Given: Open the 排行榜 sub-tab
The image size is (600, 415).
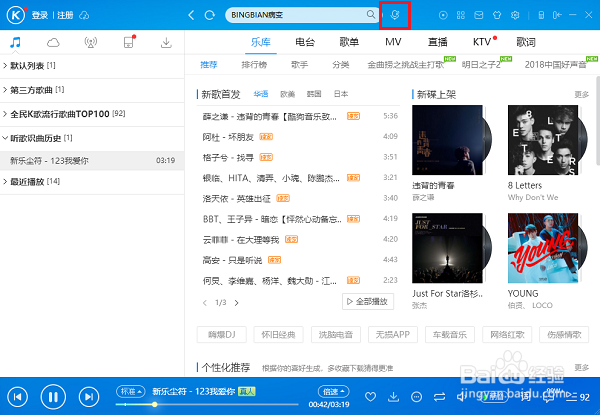Looking at the screenshot, I should (x=254, y=65).
